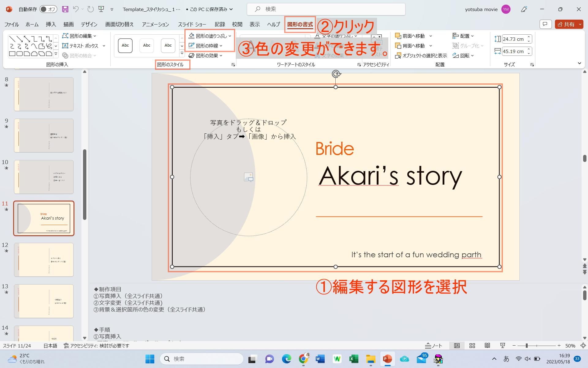Image resolution: width=588 pixels, height=368 pixels.
Task: Open Excel from taskbar
Action: tap(354, 359)
